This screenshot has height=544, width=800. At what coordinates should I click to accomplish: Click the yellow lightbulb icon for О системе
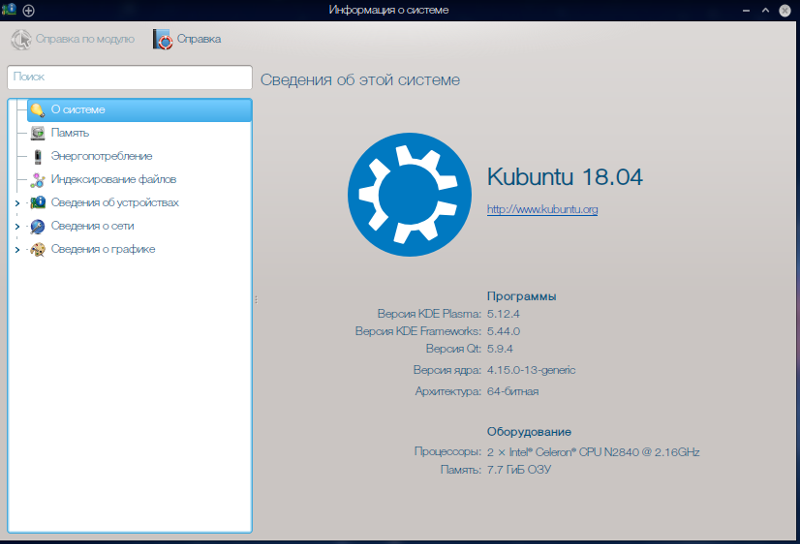(37, 110)
